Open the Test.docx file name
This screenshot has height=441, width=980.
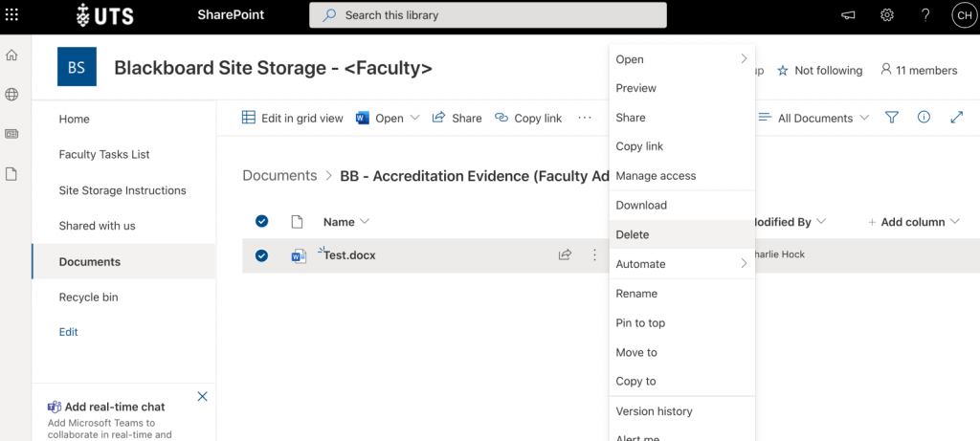coord(350,254)
